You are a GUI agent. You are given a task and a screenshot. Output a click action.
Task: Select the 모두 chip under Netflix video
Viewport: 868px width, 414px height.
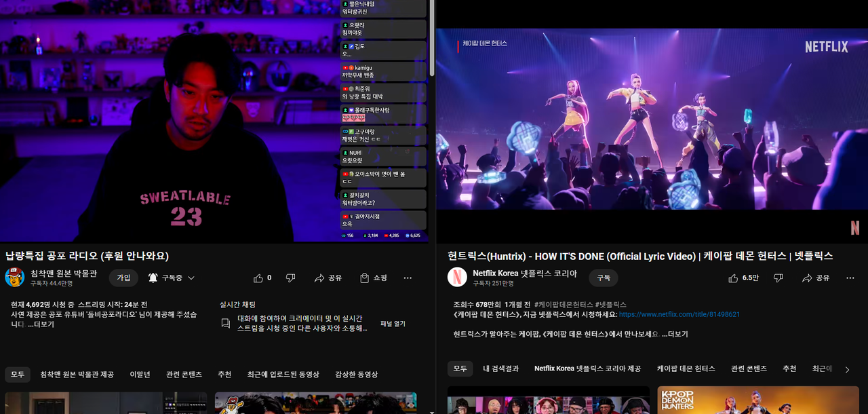(x=460, y=369)
